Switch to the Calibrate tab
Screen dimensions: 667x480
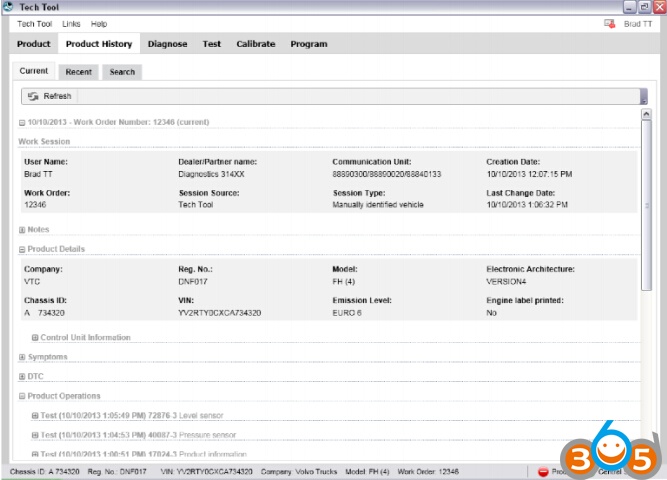tap(256, 44)
